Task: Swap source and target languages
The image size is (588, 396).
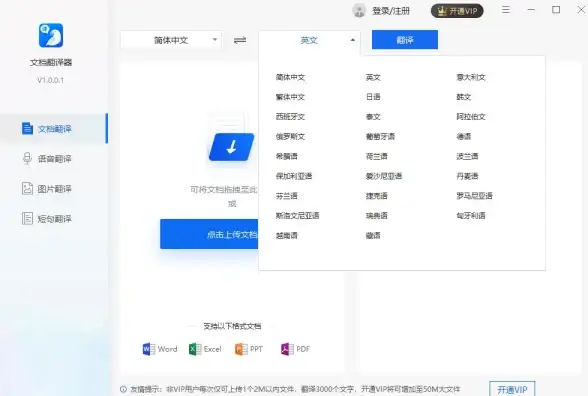Action: [240, 40]
